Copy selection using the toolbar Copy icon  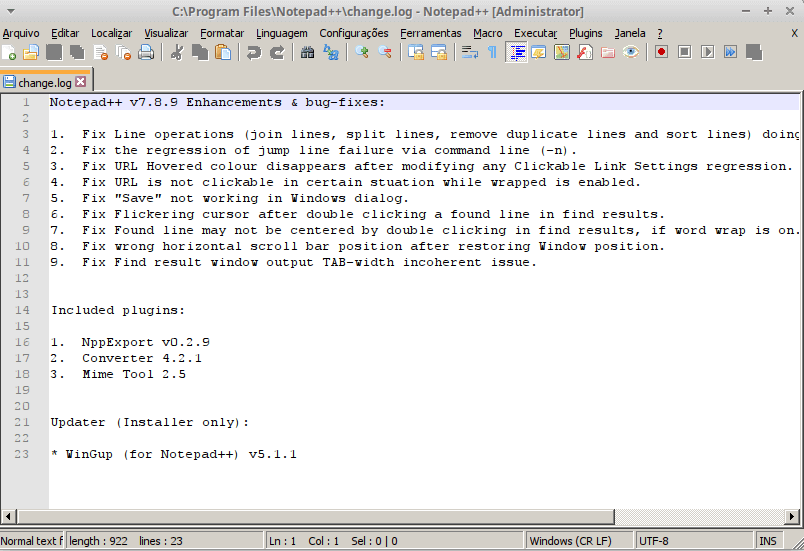[x=200, y=52]
